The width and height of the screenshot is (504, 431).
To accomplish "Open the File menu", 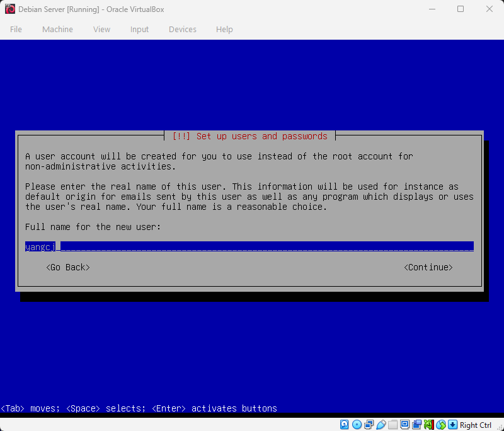I will [x=16, y=29].
